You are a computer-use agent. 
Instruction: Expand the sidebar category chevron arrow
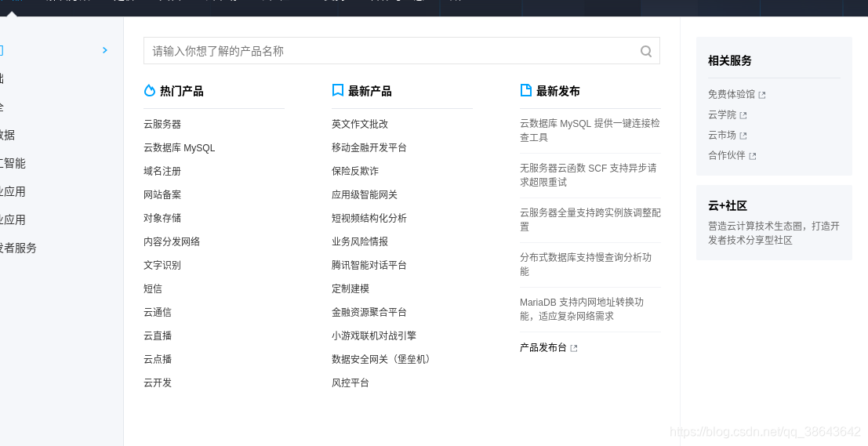tap(105, 50)
